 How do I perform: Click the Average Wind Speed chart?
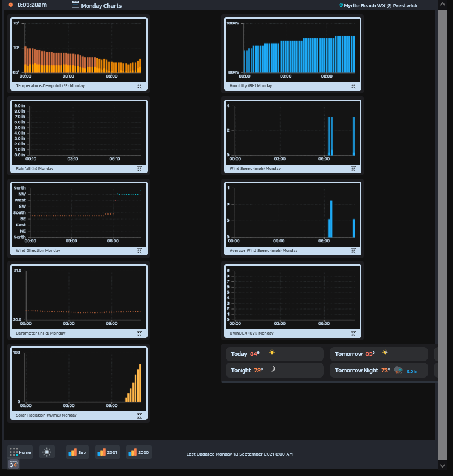[x=292, y=215]
